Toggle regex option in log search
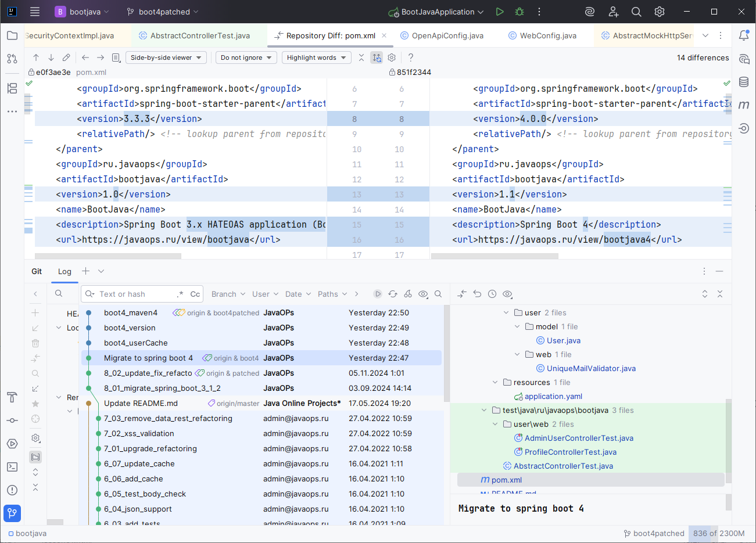 (180, 294)
